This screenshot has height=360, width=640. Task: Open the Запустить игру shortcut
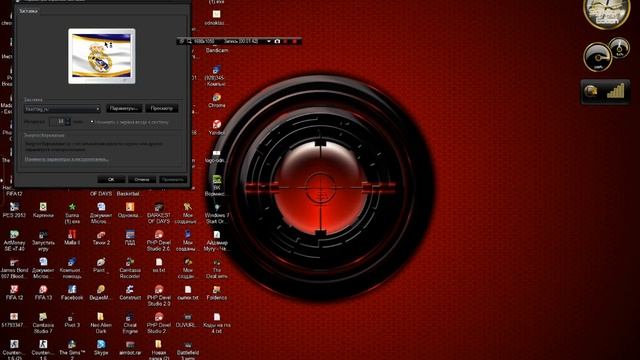point(43,240)
